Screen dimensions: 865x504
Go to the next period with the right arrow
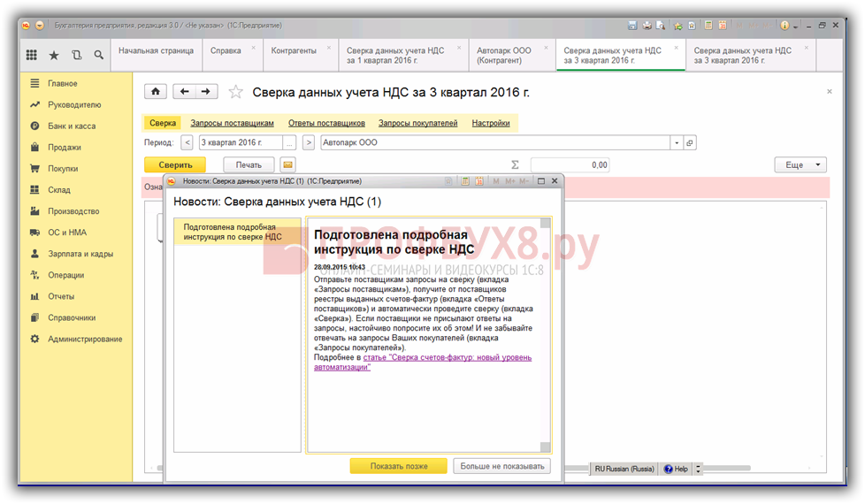(309, 142)
